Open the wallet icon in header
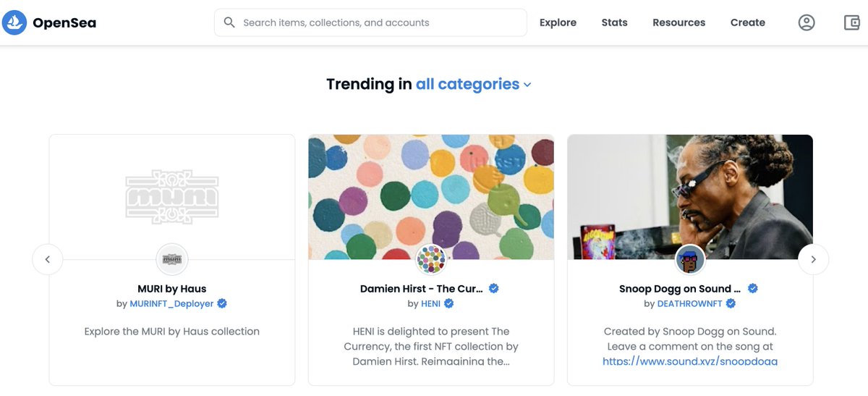The width and height of the screenshot is (868, 396). click(852, 22)
